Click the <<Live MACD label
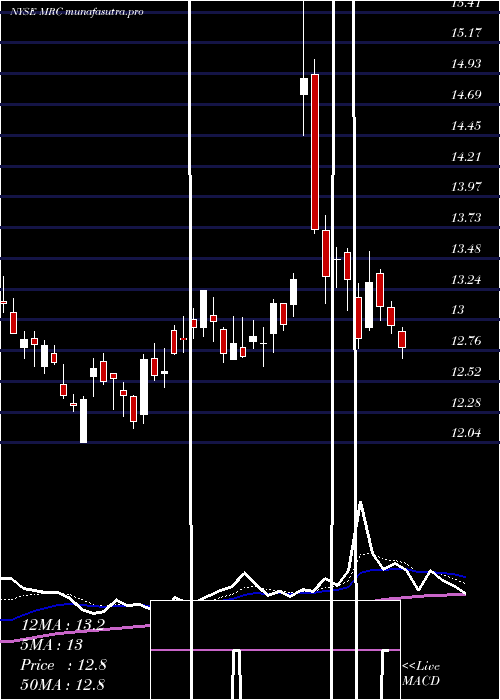The height and width of the screenshot is (700, 500). pos(421,674)
